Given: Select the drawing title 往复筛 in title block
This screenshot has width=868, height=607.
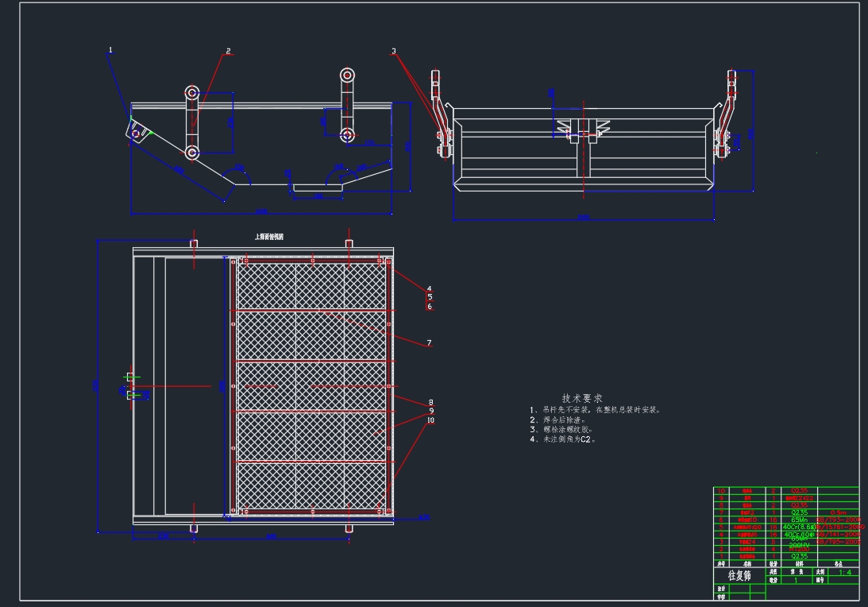Looking at the screenshot, I should [740, 574].
